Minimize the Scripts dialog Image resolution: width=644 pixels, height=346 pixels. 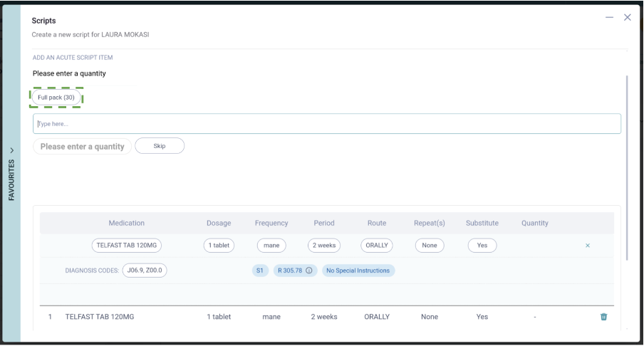(610, 17)
